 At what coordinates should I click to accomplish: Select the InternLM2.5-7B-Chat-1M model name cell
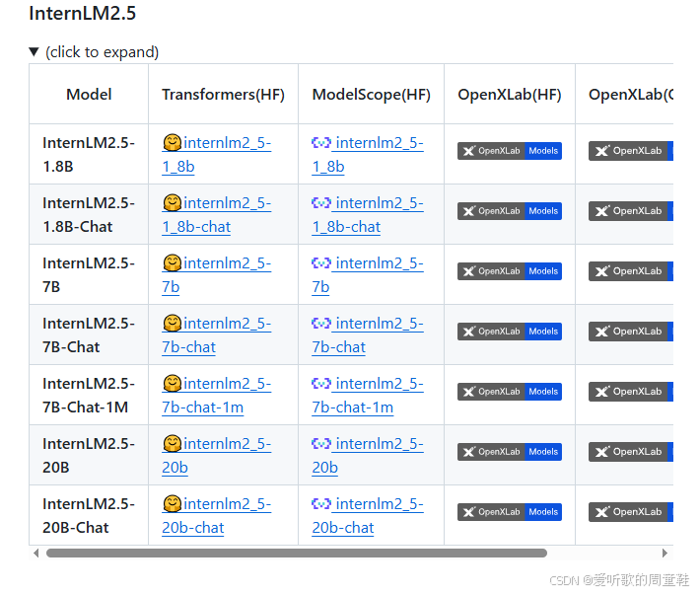coord(89,395)
